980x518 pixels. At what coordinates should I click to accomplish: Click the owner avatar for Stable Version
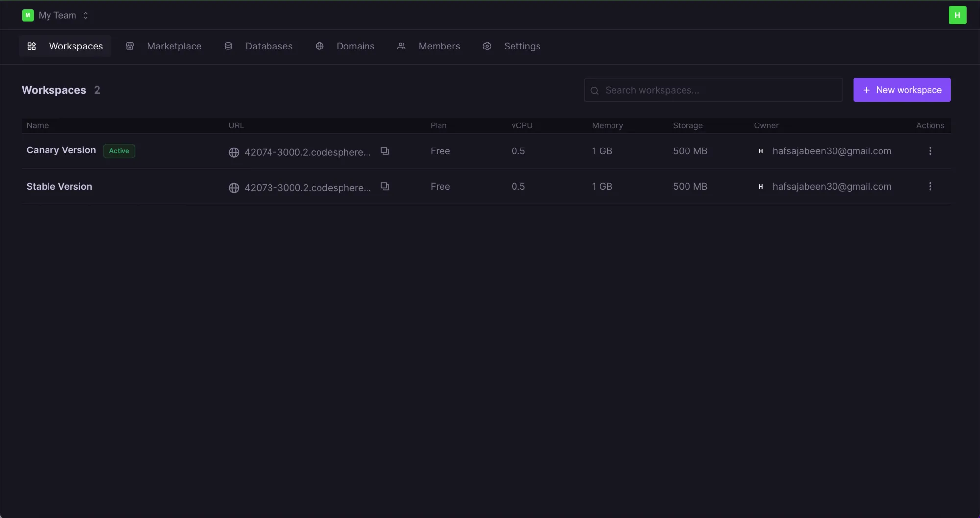pyautogui.click(x=760, y=186)
